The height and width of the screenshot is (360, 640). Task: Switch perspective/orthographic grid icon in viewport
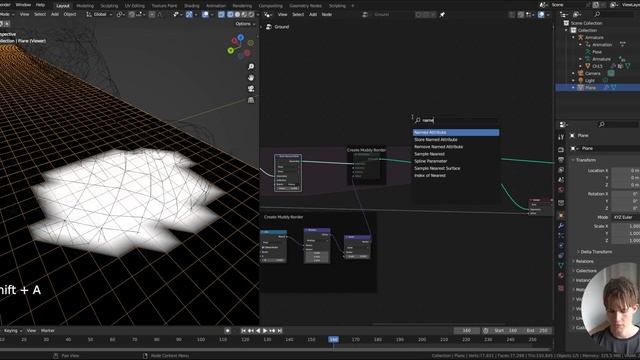(x=251, y=100)
